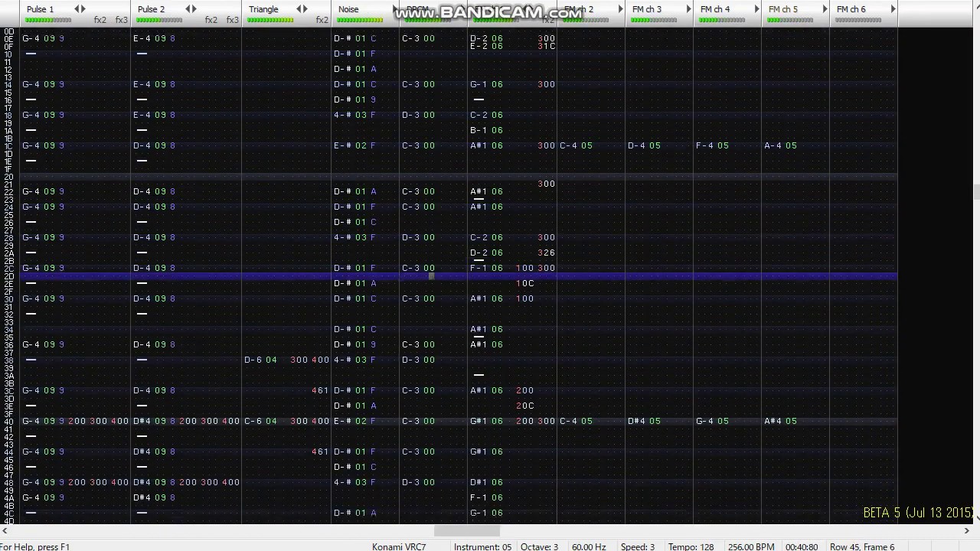Expand effect columns on FM ch 3
The height and width of the screenshot is (551, 980).
click(x=689, y=9)
